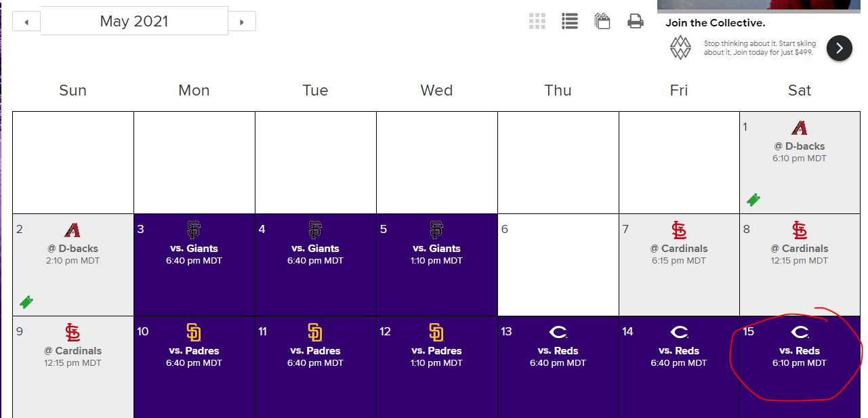Image resolution: width=868 pixels, height=418 pixels.
Task: Click the Cardinals logo on May 7
Action: pos(678,230)
